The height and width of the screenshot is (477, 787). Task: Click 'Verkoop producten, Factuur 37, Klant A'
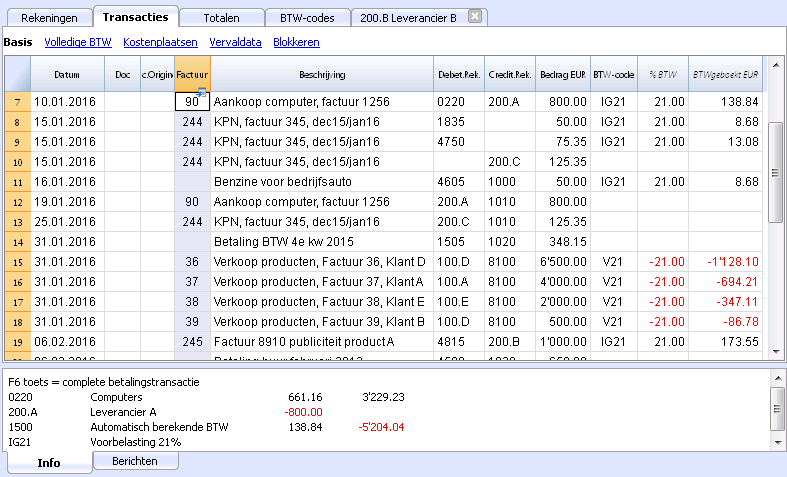click(318, 282)
